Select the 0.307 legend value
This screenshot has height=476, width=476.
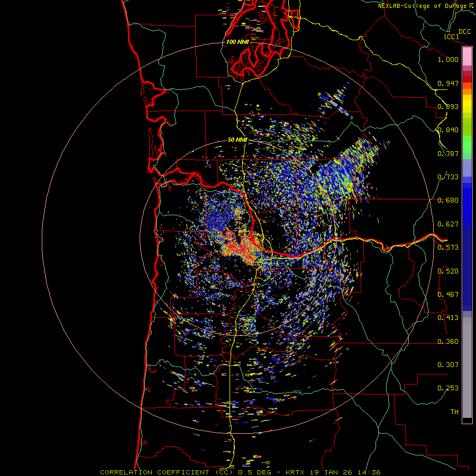tap(448, 365)
